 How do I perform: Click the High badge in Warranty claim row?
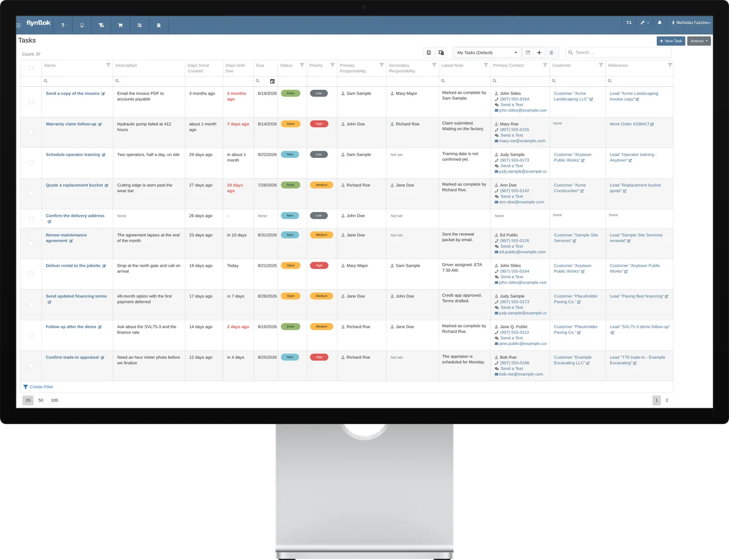[x=319, y=124]
